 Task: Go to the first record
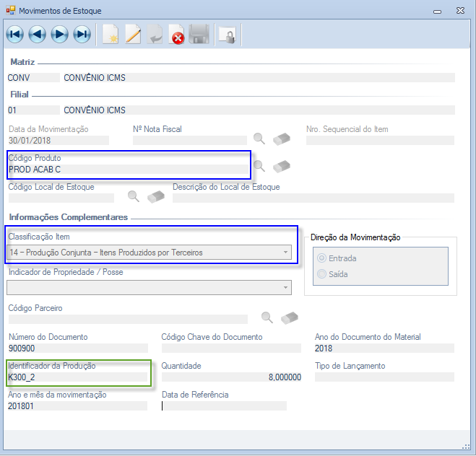15,34
